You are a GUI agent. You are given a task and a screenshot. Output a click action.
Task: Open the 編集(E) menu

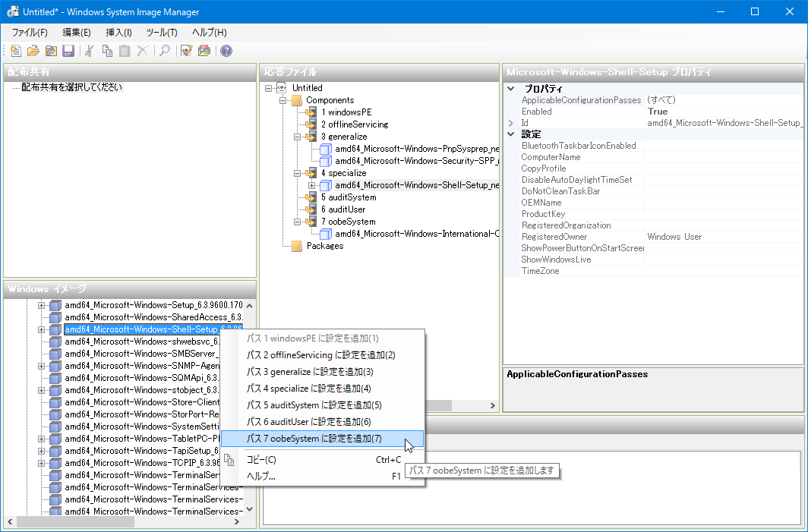77,33
